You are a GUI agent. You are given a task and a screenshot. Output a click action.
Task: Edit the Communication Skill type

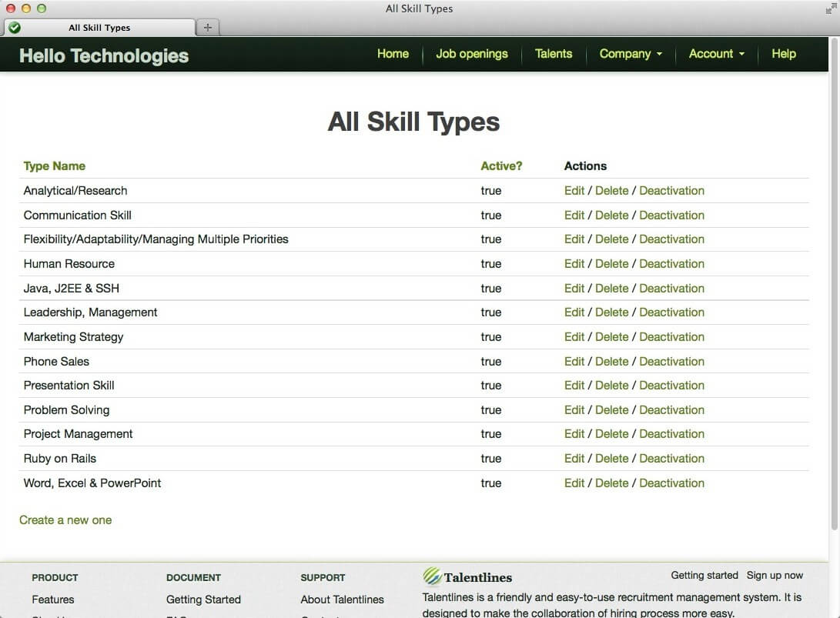574,215
